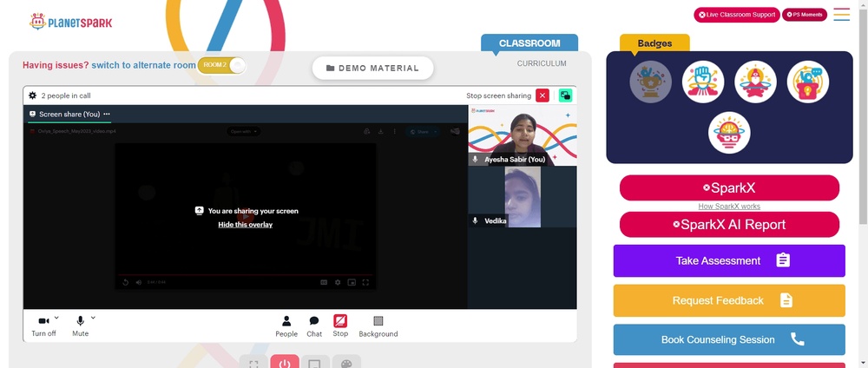Open Background effects
Image resolution: width=868 pixels, height=368 pixels.
[378, 326]
